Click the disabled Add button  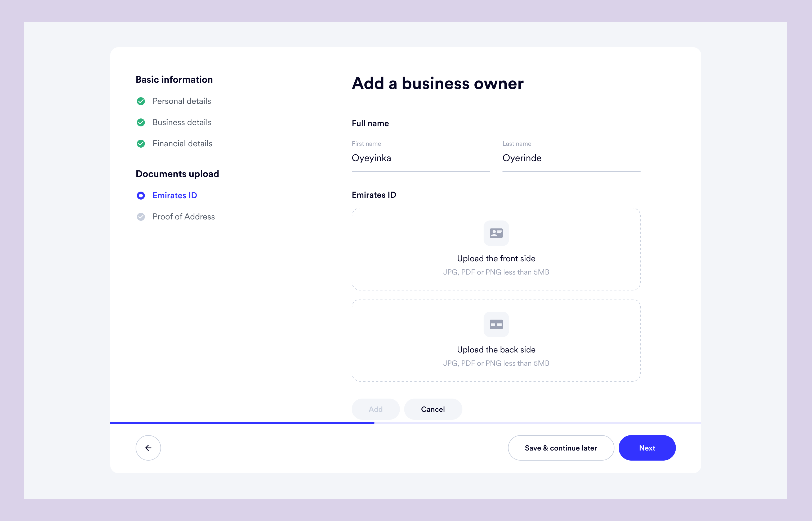pos(375,409)
